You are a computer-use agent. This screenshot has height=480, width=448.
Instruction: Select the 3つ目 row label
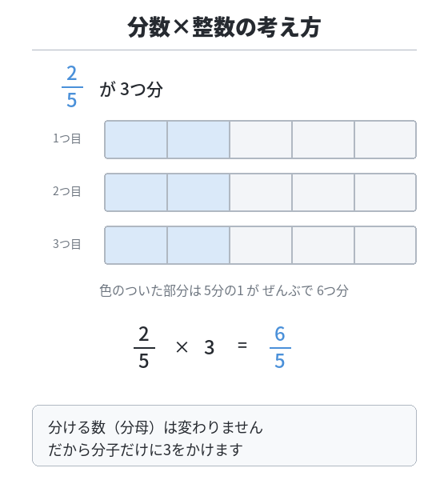pos(66,244)
